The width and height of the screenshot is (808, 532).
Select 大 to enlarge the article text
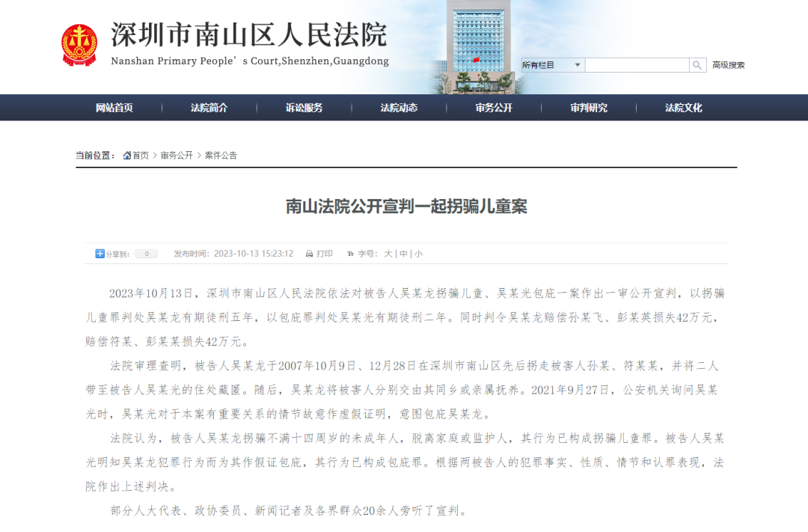(390, 254)
